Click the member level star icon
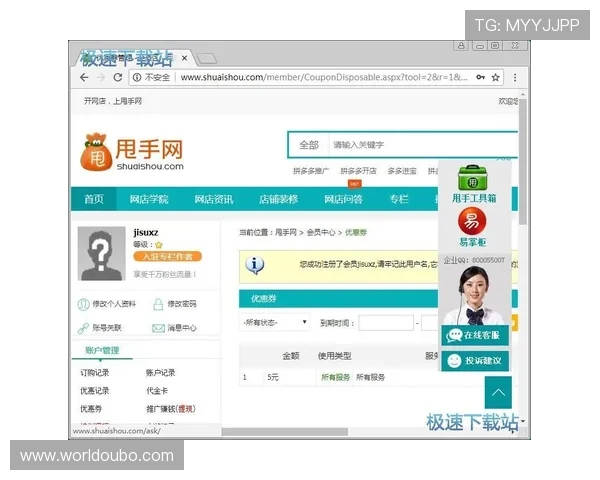 click(x=159, y=245)
